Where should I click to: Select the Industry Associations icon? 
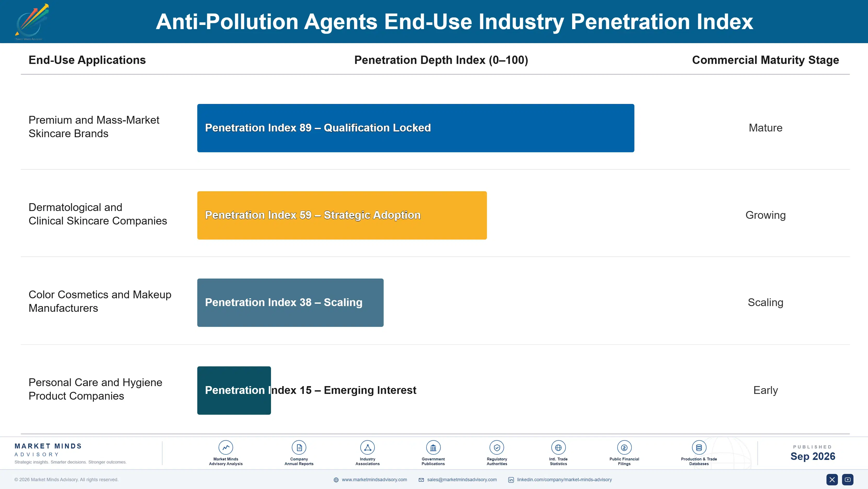367,447
